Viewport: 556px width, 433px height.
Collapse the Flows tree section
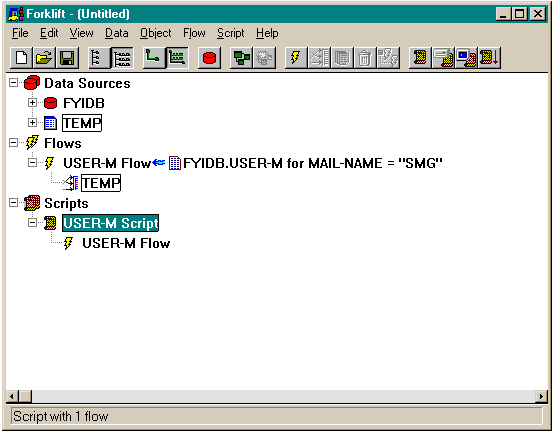click(x=13, y=143)
